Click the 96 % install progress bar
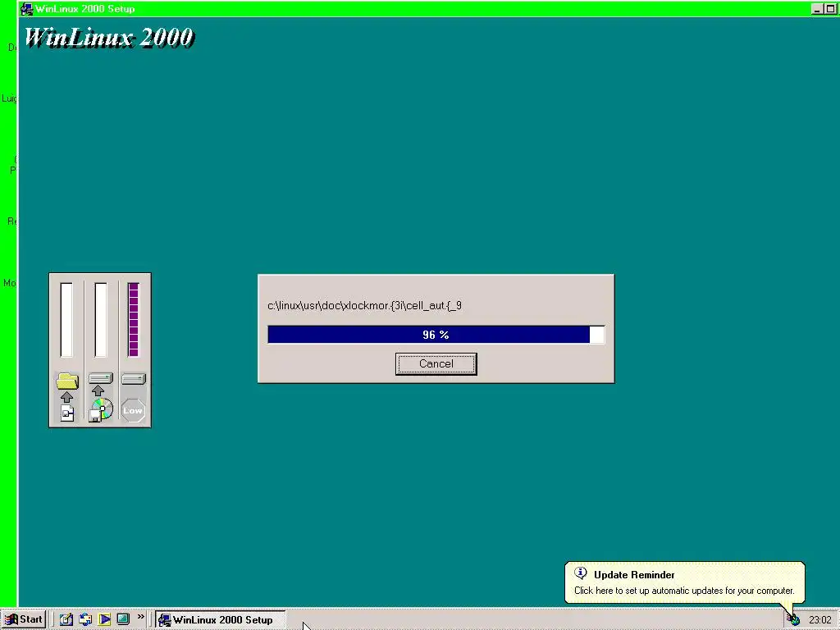Screen dimensions: 840x630 436,335
